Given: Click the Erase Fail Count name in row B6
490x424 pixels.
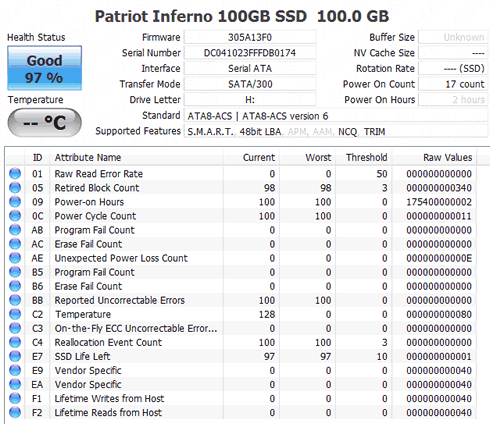Looking at the screenshot, I should 88,286.
